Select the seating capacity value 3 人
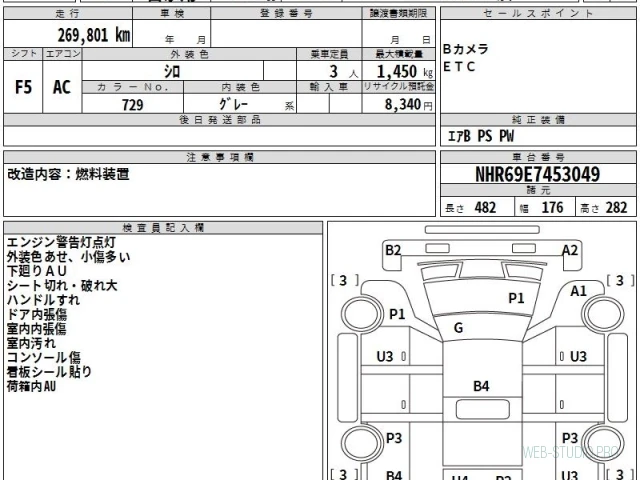Screen dimensions: 640x480 point(343,72)
